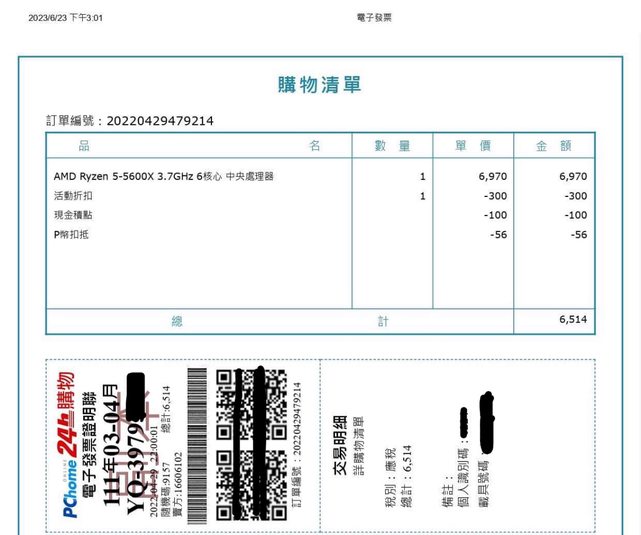Click the 數量 column header
641x535 pixels.
point(392,146)
